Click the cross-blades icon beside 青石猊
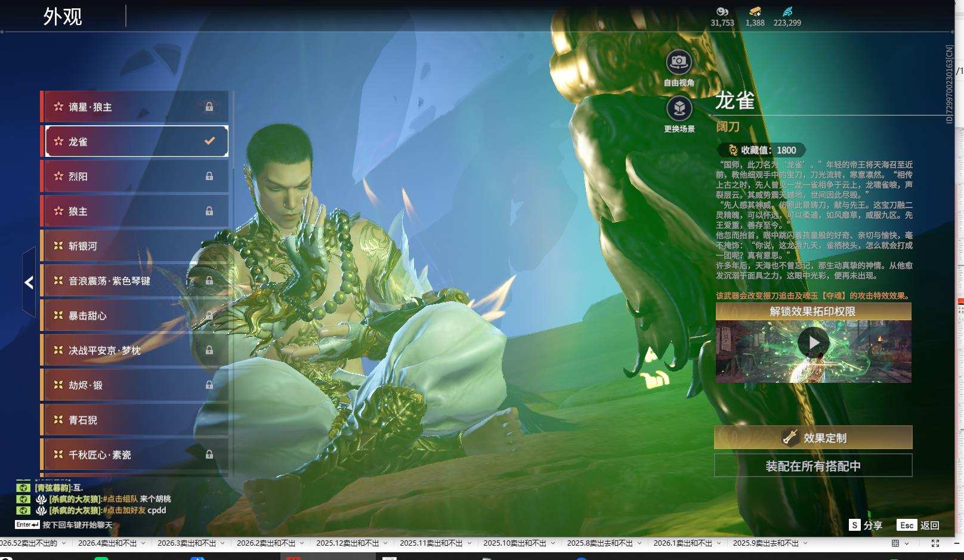Image resolution: width=964 pixels, height=560 pixels. 58,420
